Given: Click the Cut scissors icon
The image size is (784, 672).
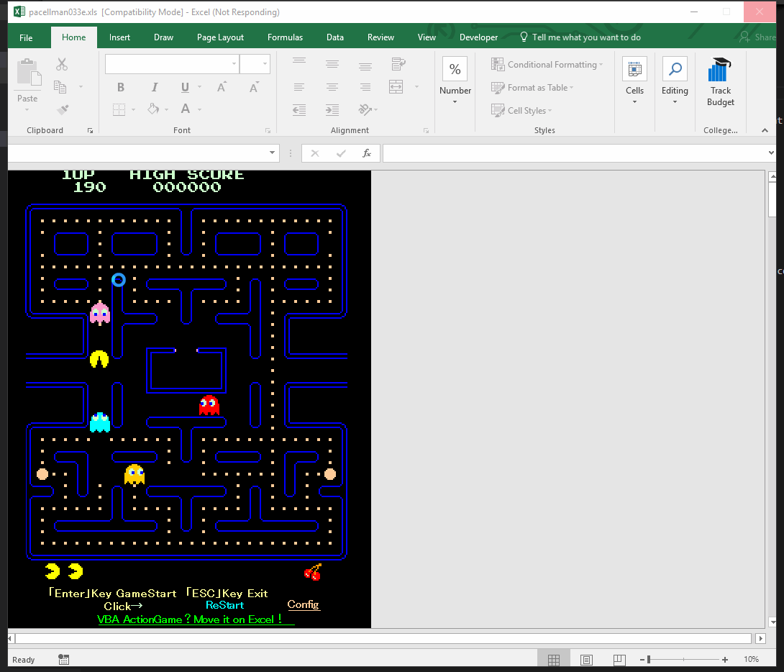Looking at the screenshot, I should (62, 65).
